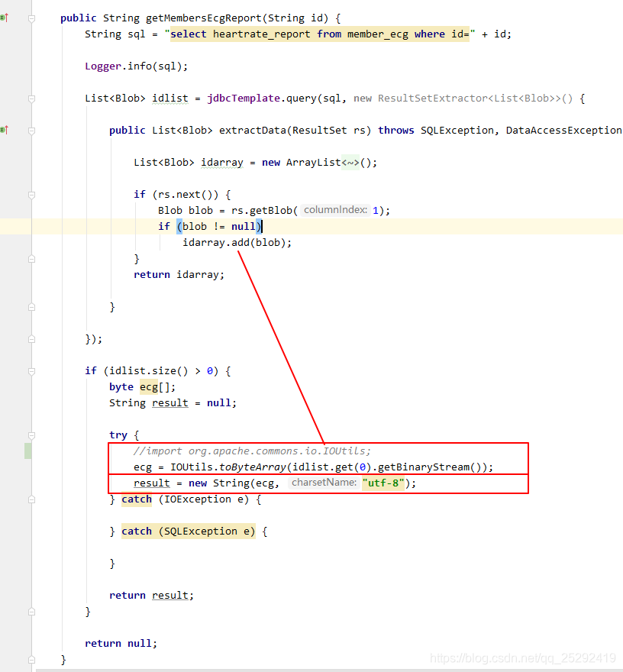Click the getMembersEcgReport method name
This screenshot has width=623, height=672.
[x=204, y=18]
